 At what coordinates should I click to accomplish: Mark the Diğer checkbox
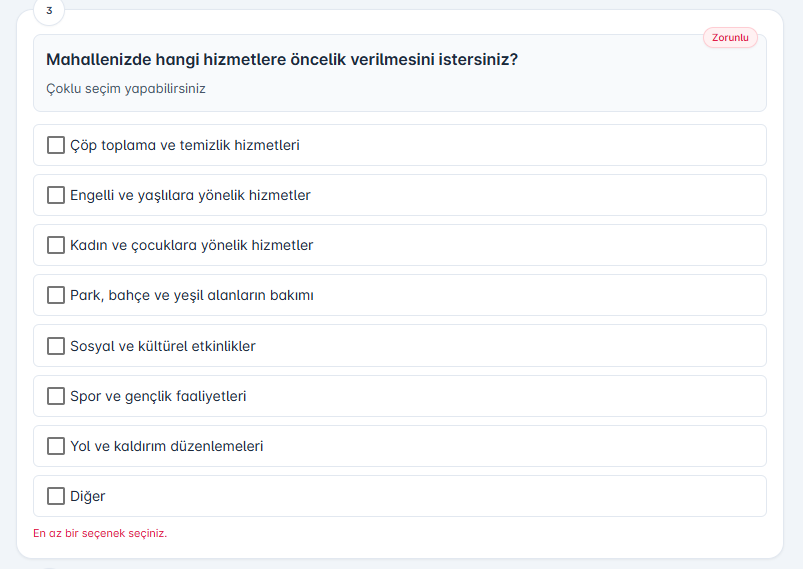56,496
